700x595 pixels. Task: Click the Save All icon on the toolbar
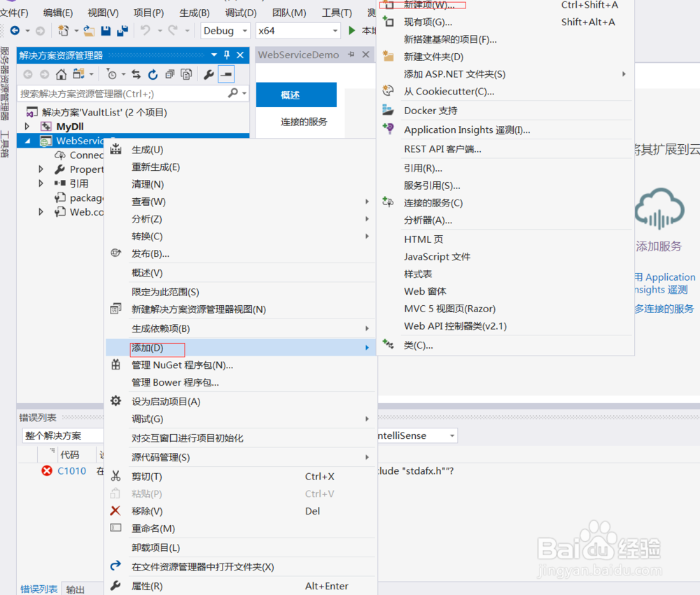pyautogui.click(x=122, y=31)
